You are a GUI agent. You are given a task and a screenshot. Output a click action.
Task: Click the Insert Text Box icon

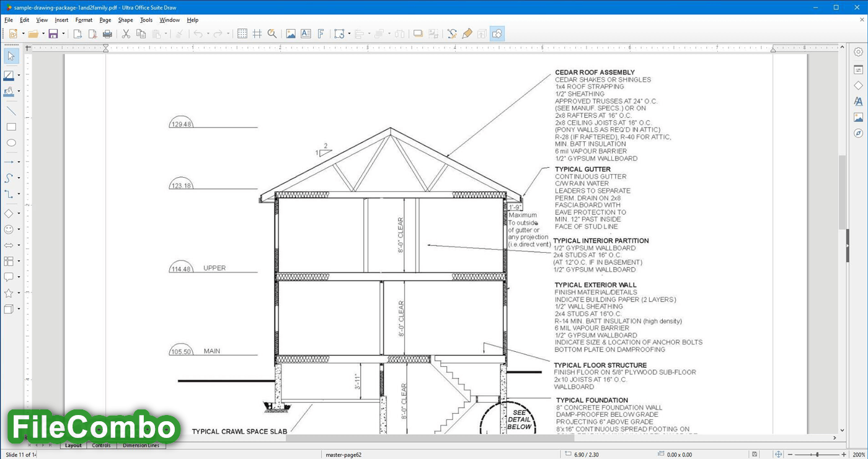coord(306,34)
